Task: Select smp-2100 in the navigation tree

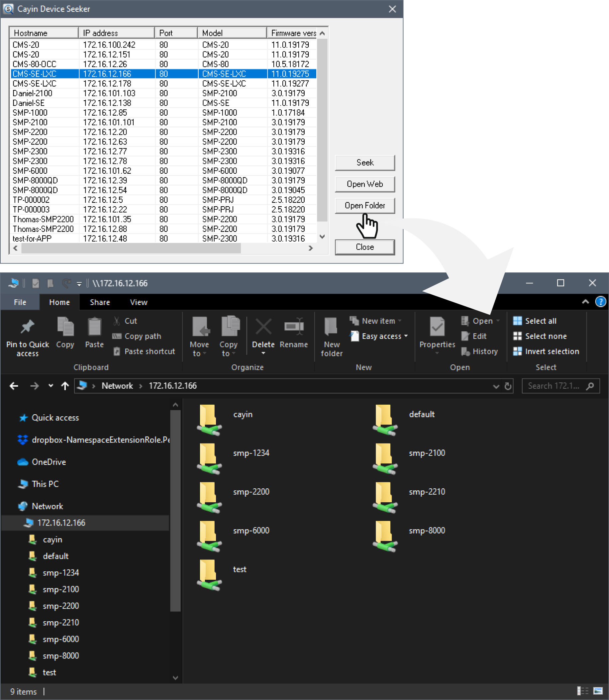Action: [61, 589]
